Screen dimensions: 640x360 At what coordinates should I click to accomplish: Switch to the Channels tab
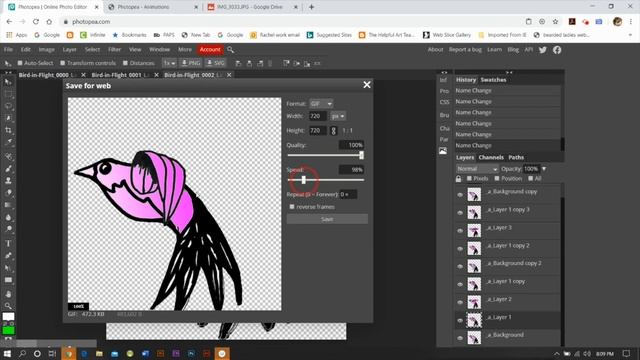tap(491, 158)
